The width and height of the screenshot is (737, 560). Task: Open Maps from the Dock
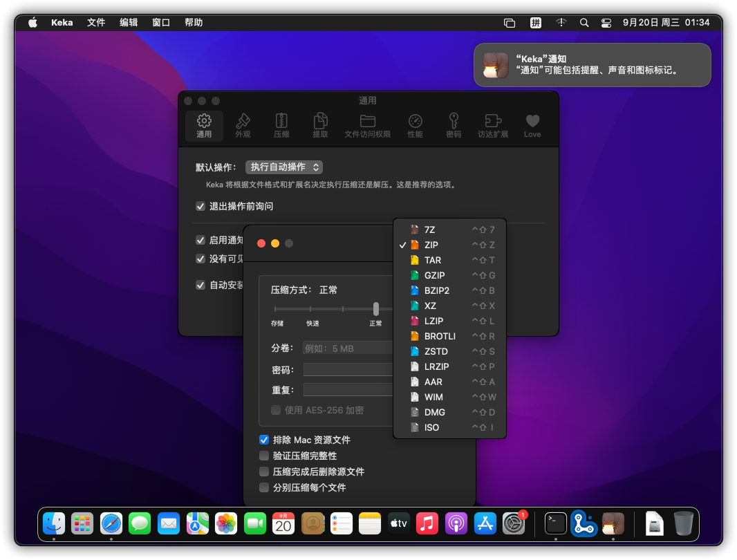198,523
